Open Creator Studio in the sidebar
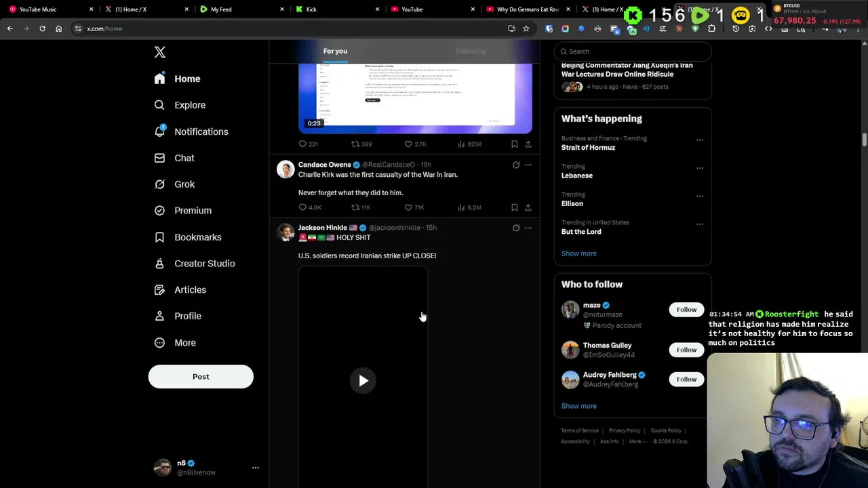868x488 pixels. click(195, 264)
